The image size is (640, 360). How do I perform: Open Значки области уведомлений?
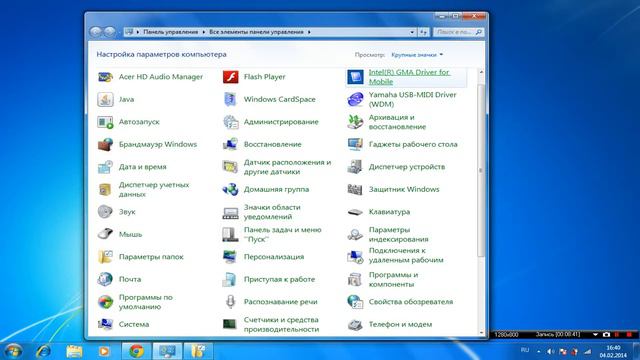[272, 212]
